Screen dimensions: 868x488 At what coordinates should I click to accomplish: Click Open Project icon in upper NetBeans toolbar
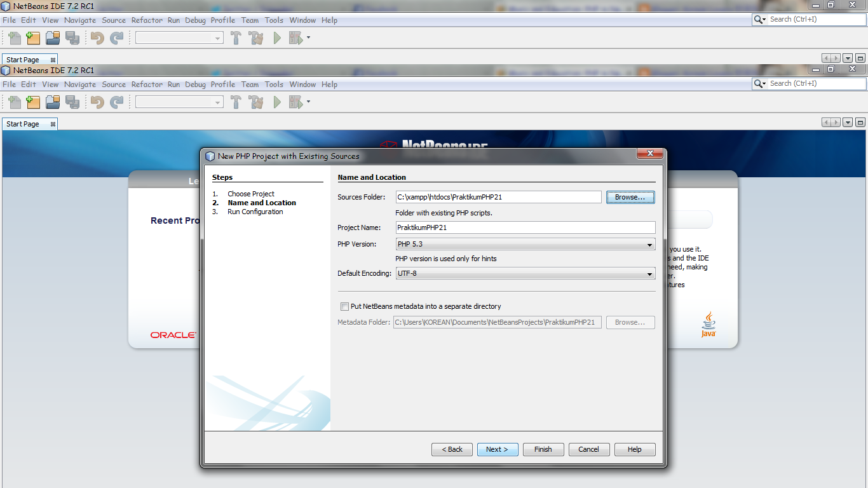click(x=53, y=38)
